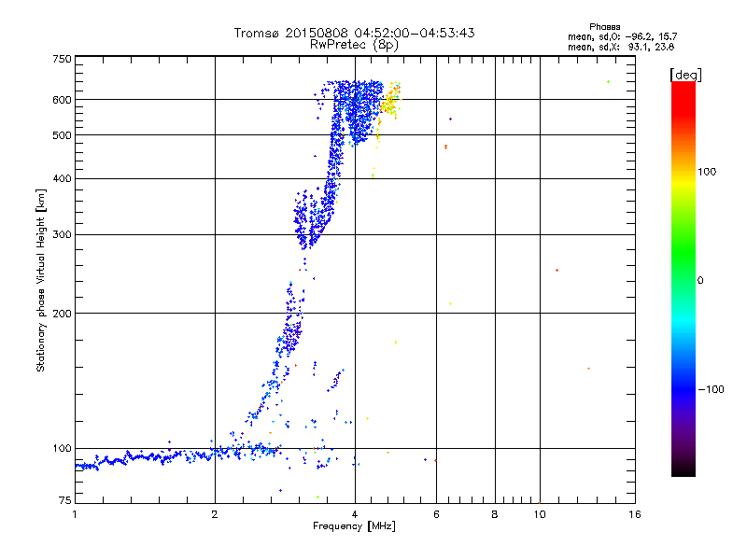747x560 pixels.
Task: Click the 'mean, sd,X: 93.1, 23.8' line
Action: click(x=621, y=47)
